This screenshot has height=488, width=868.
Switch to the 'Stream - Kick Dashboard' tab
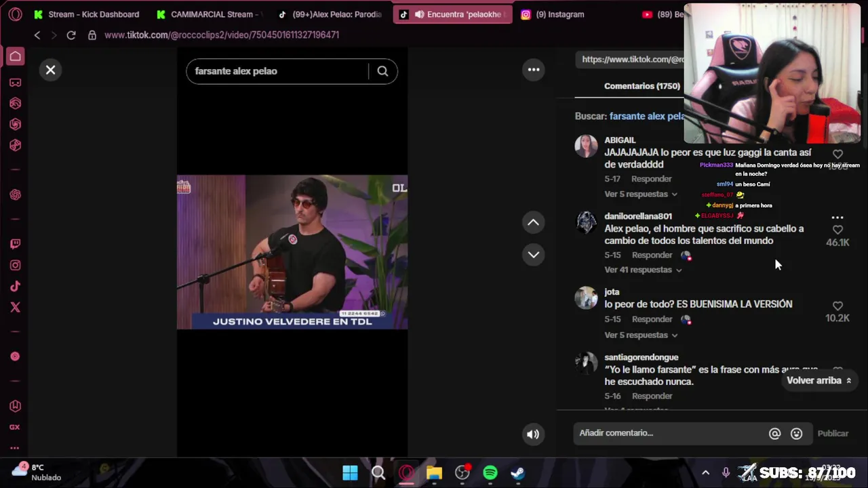tap(86, 14)
